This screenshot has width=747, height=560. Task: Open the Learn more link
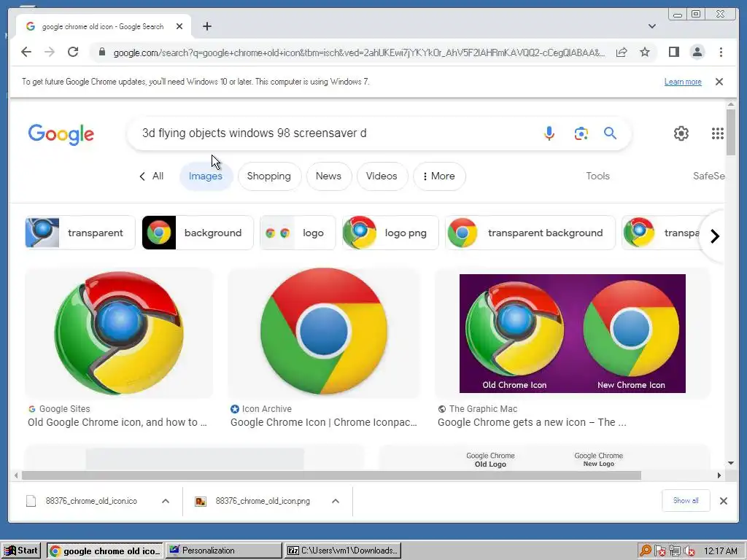pos(683,82)
